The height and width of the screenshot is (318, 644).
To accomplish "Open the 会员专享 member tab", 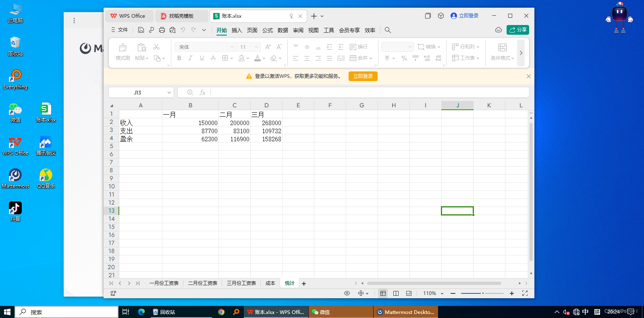I will [349, 30].
